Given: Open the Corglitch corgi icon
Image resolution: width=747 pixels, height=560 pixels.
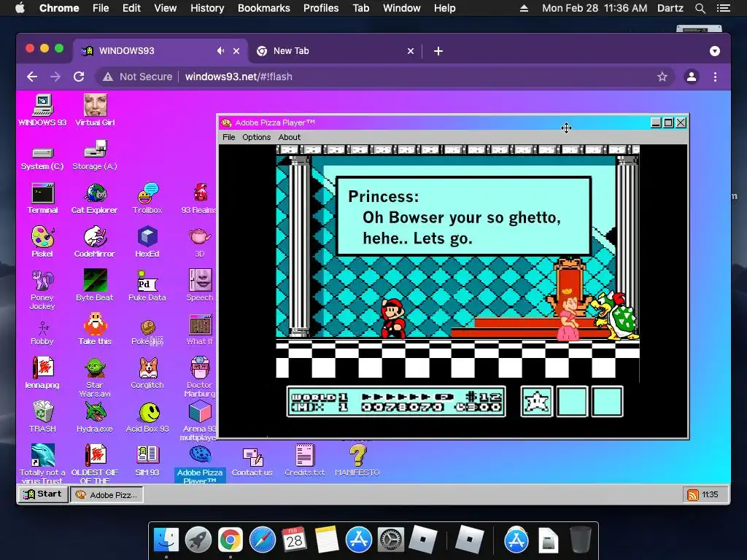Looking at the screenshot, I should pos(147,373).
